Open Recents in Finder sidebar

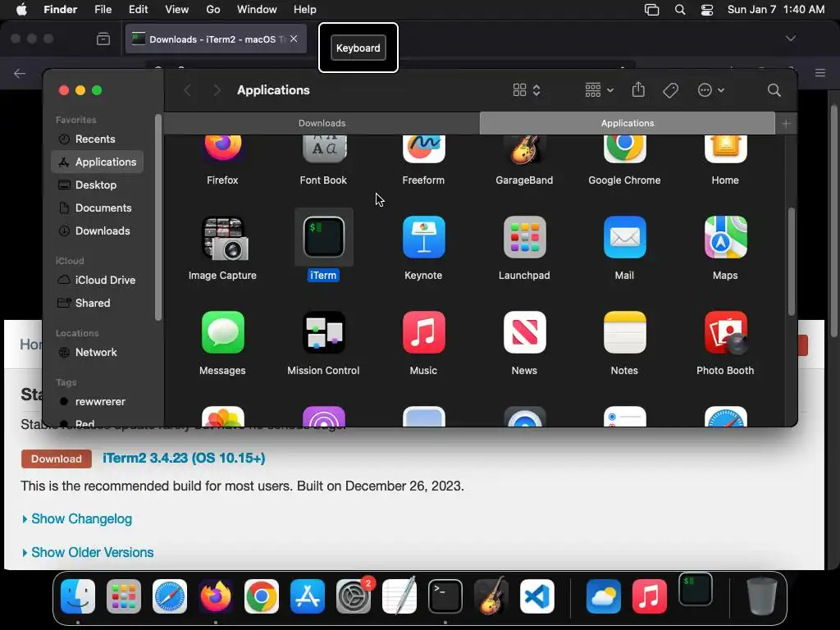tap(98, 139)
